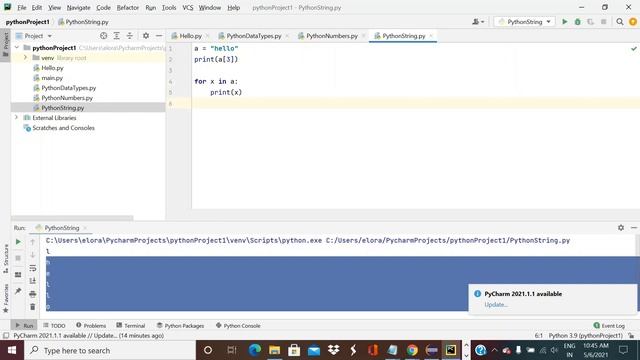This screenshot has width=640, height=360.
Task: Open the File menu
Action: click(22, 7)
